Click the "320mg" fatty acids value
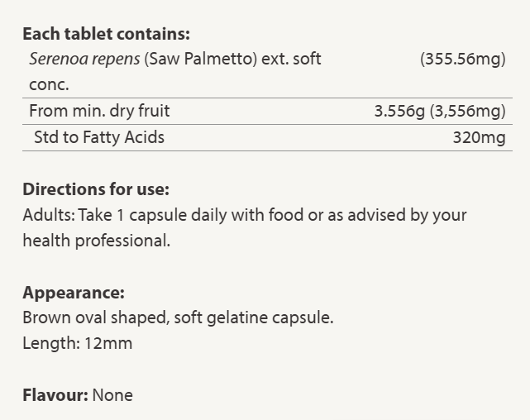The image size is (530, 420). coord(479,137)
